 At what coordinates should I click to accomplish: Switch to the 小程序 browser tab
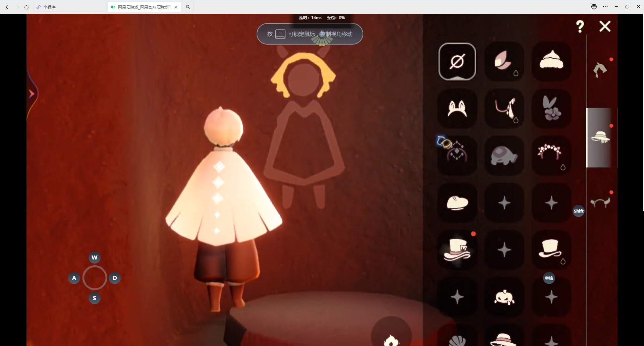point(70,7)
